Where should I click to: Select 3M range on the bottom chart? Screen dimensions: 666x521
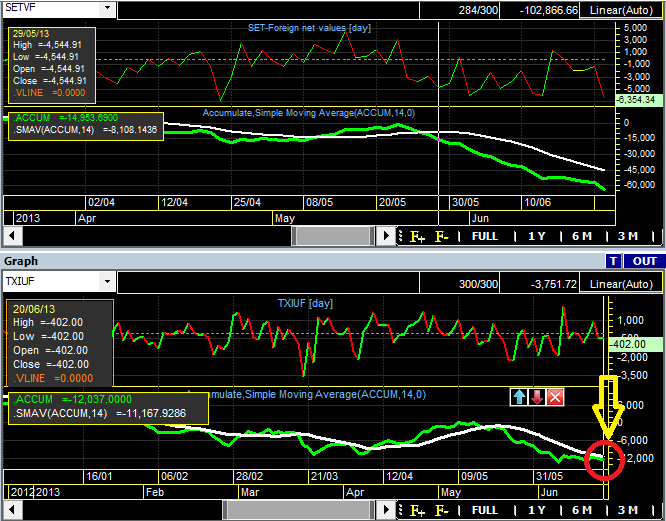627,510
